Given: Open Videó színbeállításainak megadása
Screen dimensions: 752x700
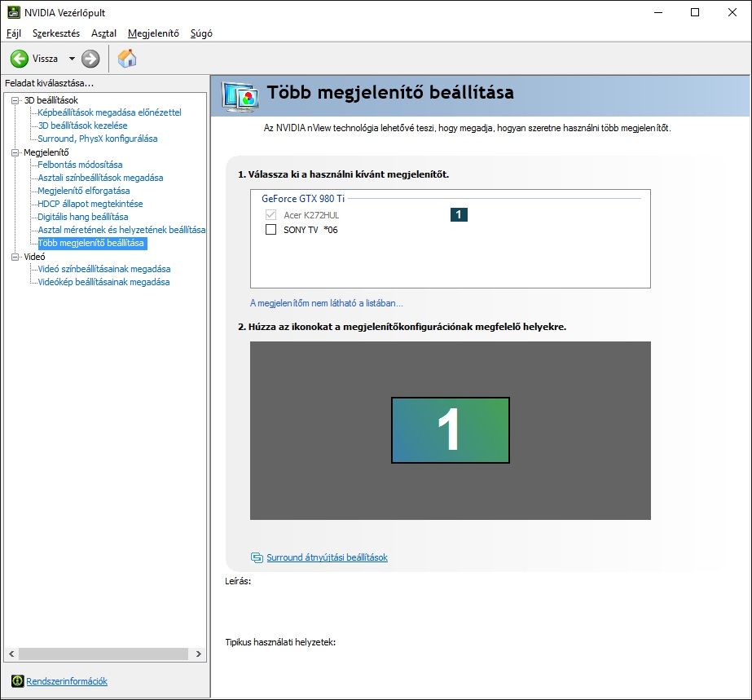Looking at the screenshot, I should (x=104, y=269).
